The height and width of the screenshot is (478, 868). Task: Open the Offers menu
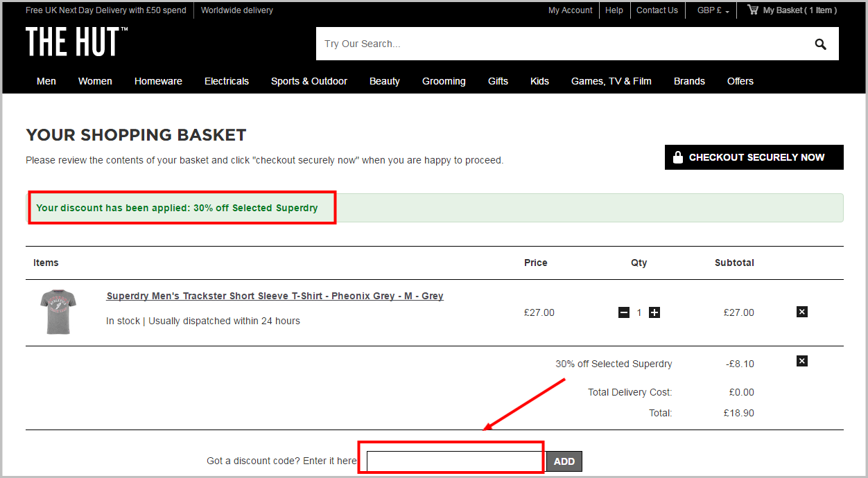[740, 81]
